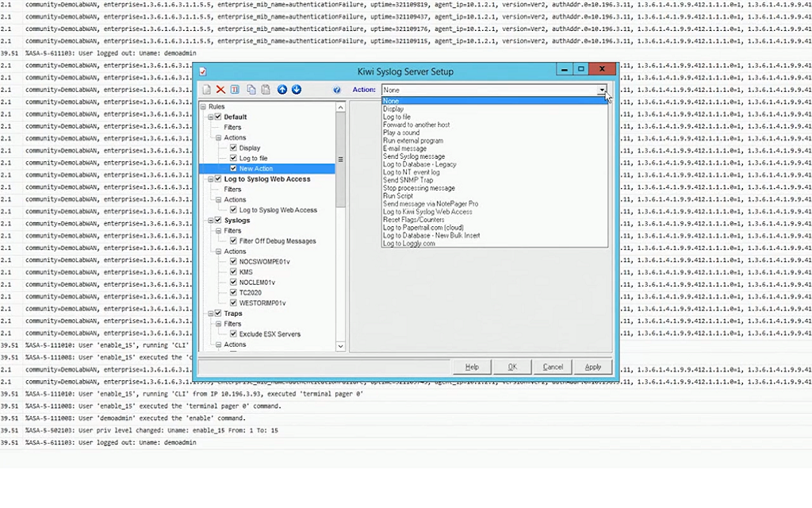Click the Apply button
The height and width of the screenshot is (508, 812).
pyautogui.click(x=593, y=367)
